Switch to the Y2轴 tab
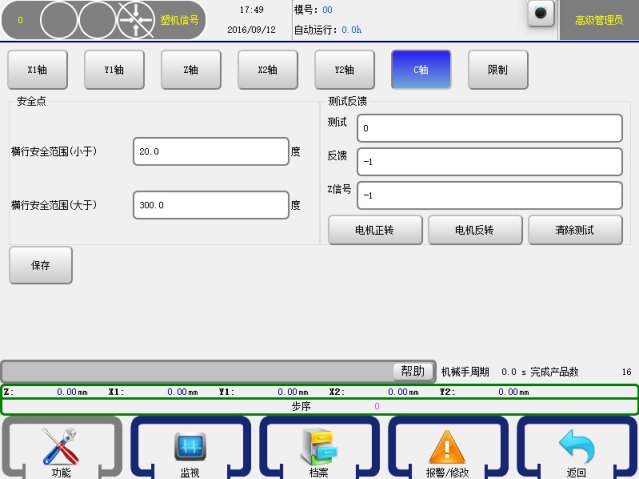 (x=344, y=70)
